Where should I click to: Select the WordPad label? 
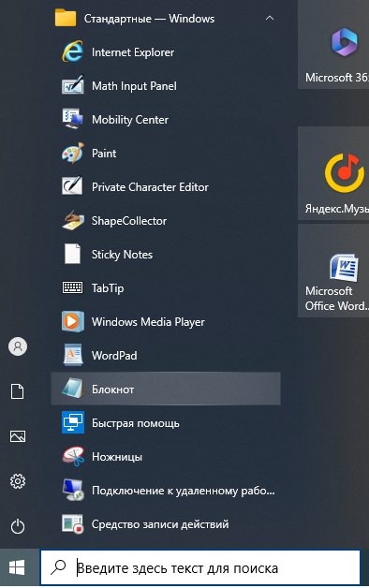click(114, 356)
